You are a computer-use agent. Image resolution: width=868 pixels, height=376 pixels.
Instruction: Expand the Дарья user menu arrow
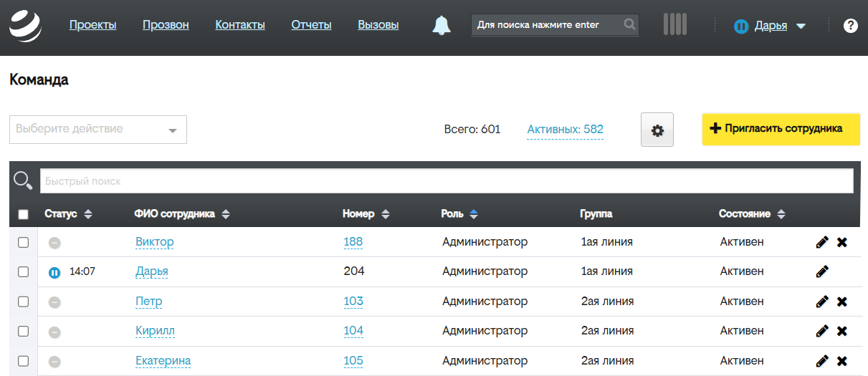[x=801, y=26]
